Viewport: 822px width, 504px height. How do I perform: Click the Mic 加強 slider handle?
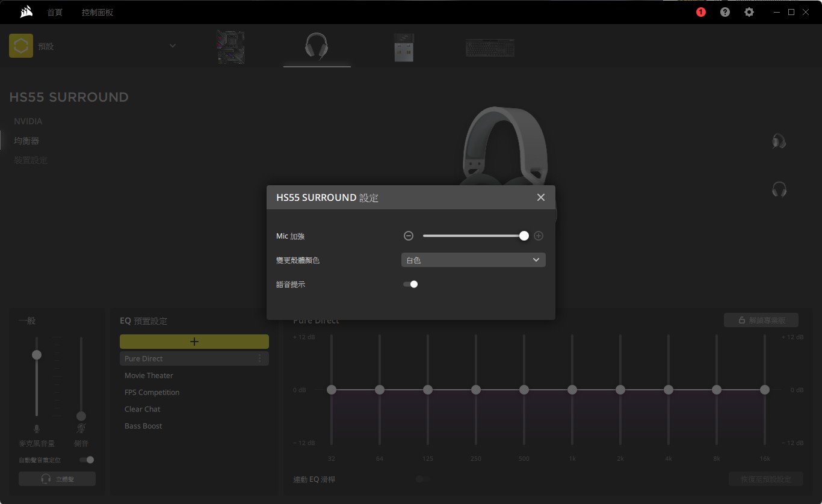tap(524, 236)
